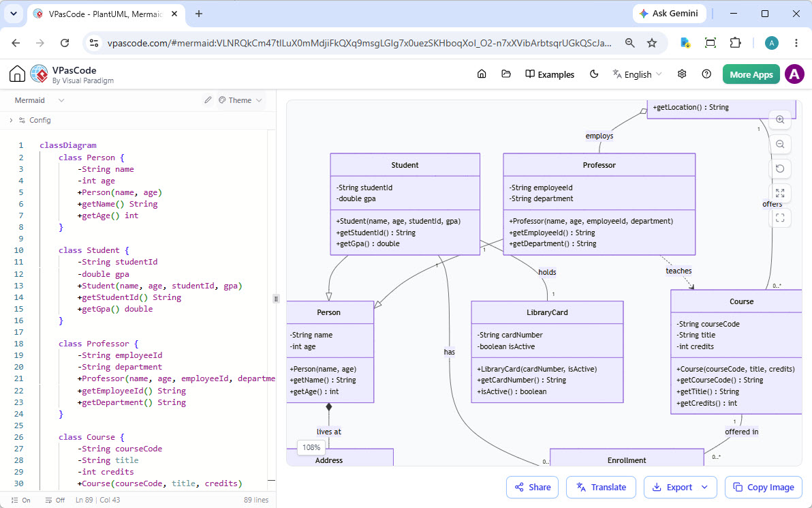
Task: Click the blue file extension icon
Action: (x=685, y=43)
